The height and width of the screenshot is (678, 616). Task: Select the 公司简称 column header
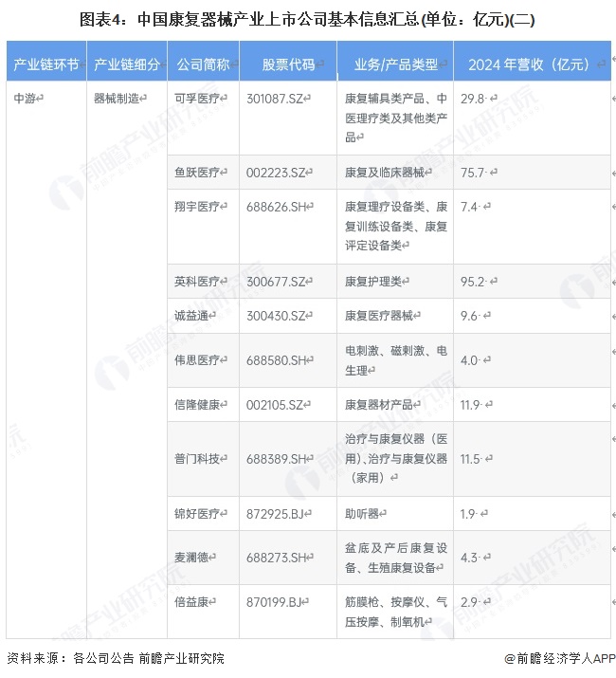pos(203,64)
